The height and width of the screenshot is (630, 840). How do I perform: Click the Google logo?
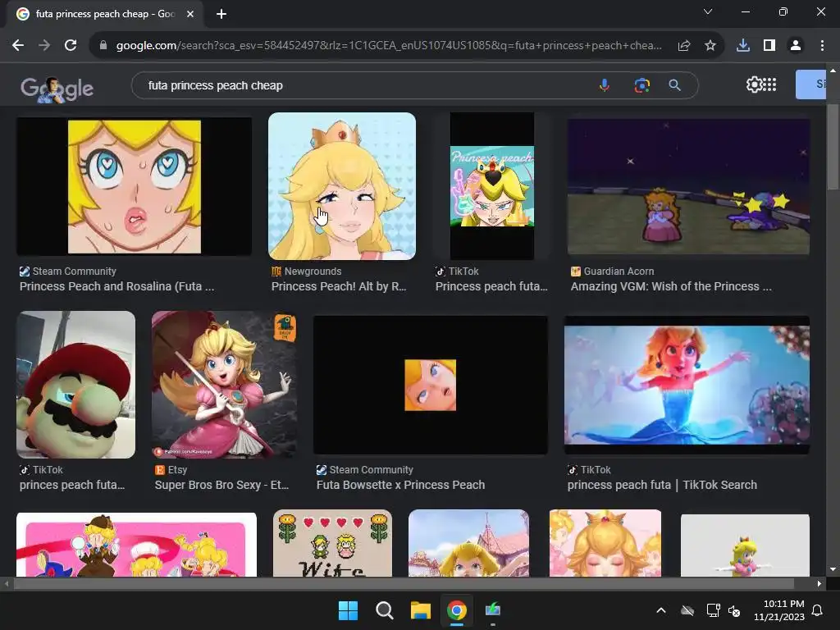click(57, 89)
